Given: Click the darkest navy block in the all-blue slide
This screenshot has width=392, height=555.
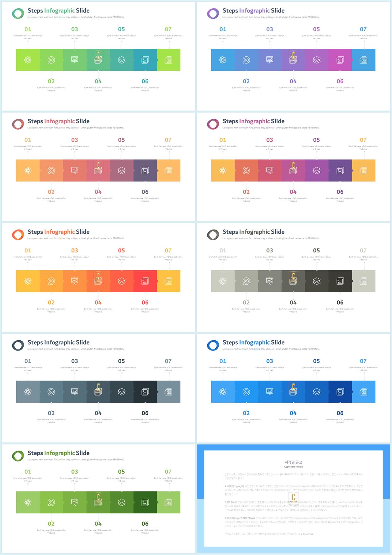Looking at the screenshot, I should 340,392.
